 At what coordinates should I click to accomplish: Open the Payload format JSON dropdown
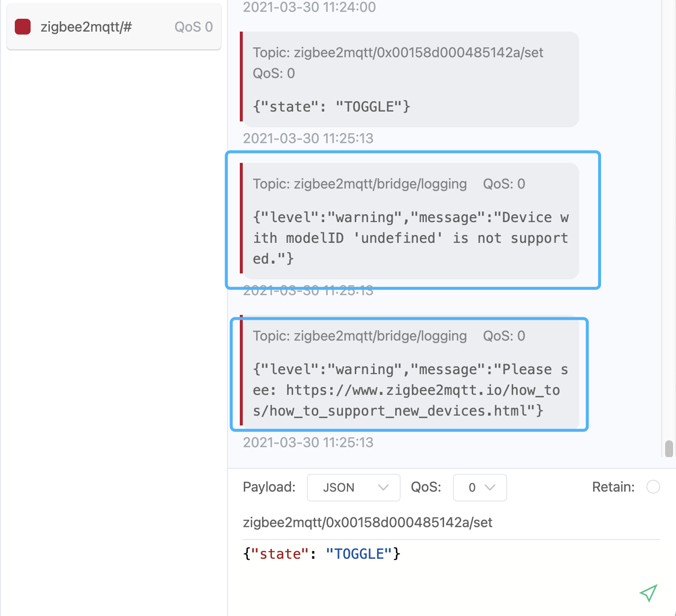[x=353, y=488]
